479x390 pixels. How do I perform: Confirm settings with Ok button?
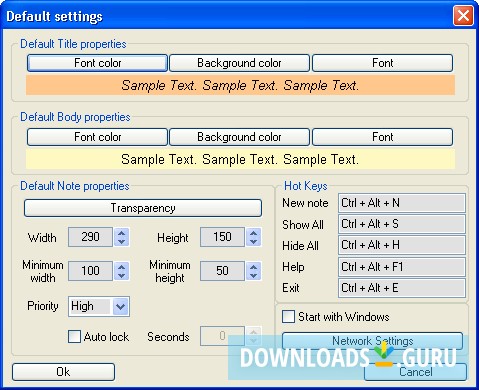click(x=63, y=372)
